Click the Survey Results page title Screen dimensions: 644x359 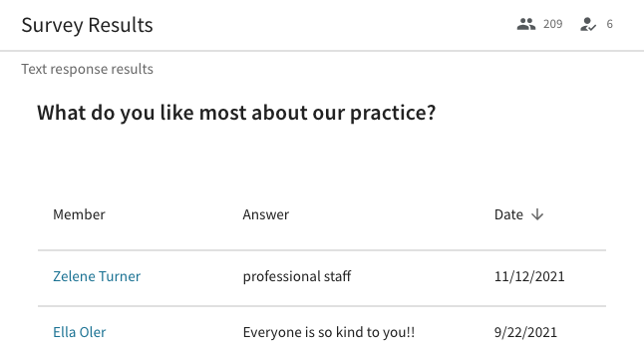(87, 25)
